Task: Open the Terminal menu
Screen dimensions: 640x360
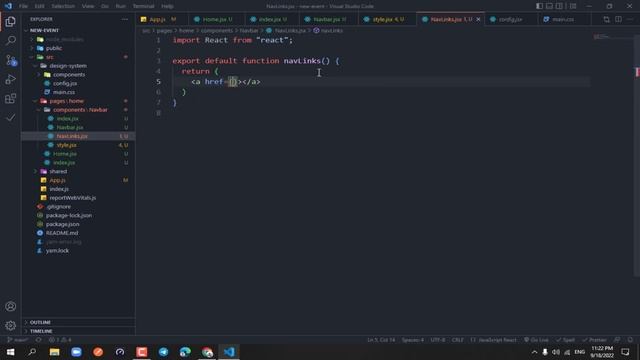Action: (143, 6)
